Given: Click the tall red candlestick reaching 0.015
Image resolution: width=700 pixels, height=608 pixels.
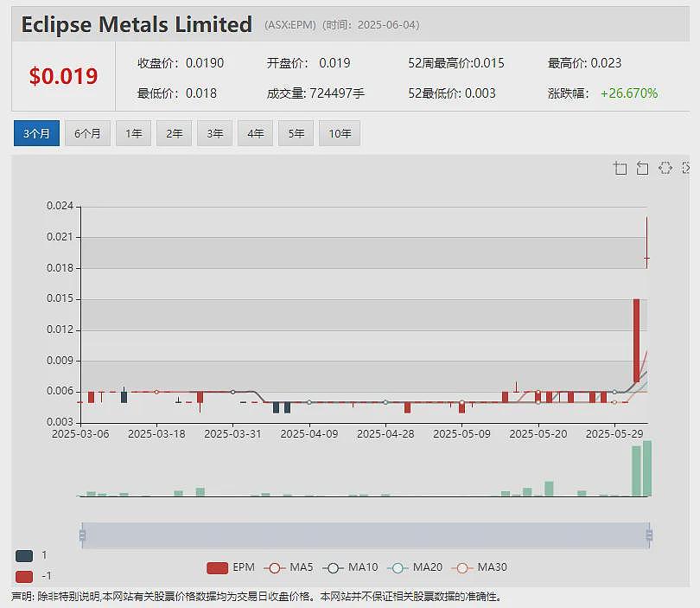Looking at the screenshot, I should 637,341.
